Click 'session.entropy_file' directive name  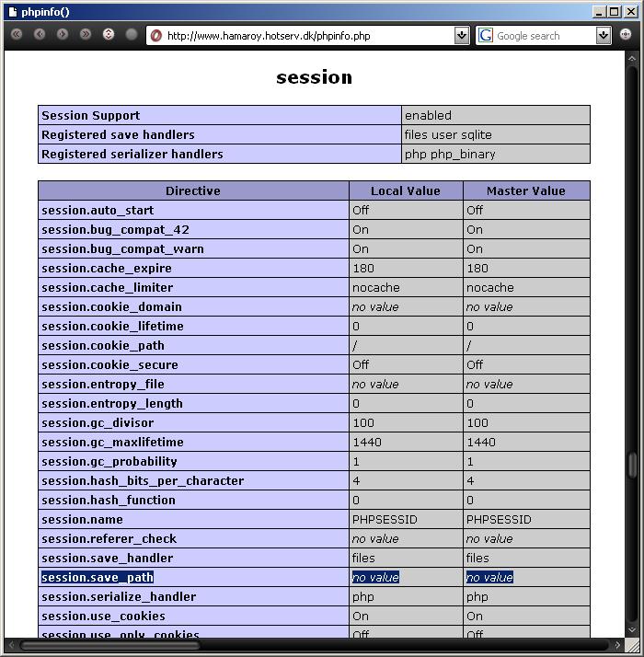[103, 385]
